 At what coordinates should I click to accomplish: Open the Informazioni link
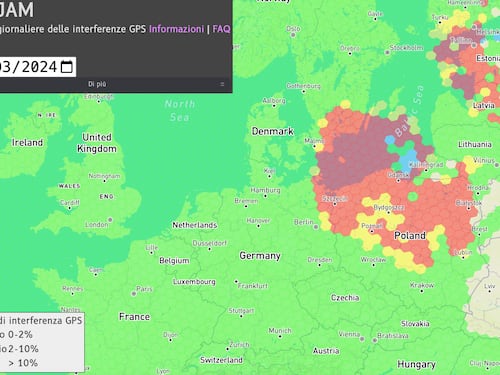pyautogui.click(x=176, y=29)
